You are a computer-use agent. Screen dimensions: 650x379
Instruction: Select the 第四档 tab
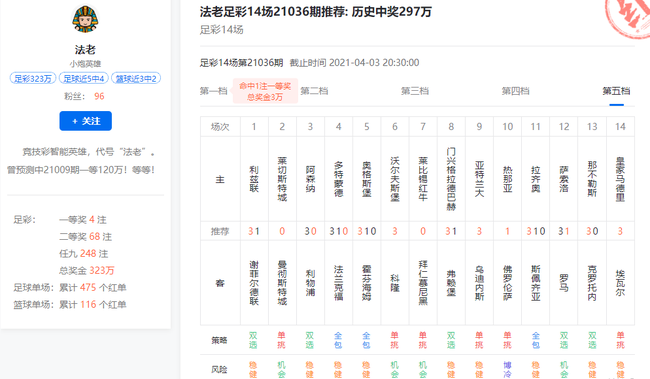515,91
